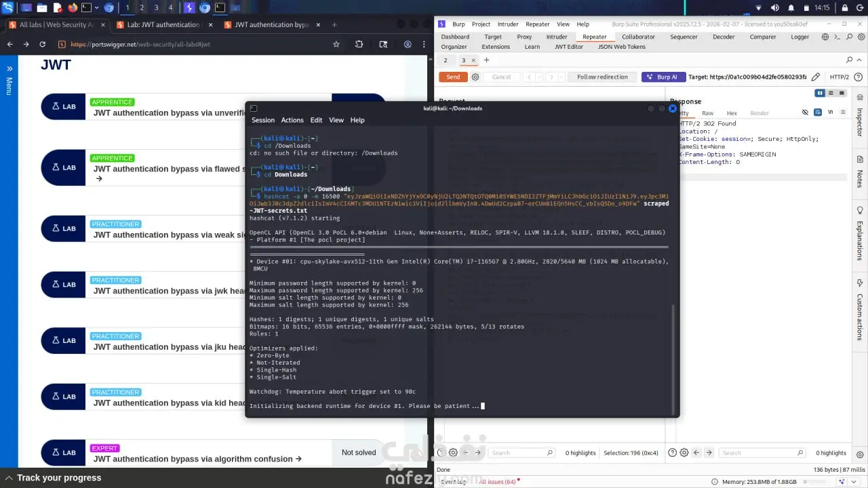Click the terminal launcher in the panel
The width and height of the screenshot is (868, 488).
[x=86, y=8]
